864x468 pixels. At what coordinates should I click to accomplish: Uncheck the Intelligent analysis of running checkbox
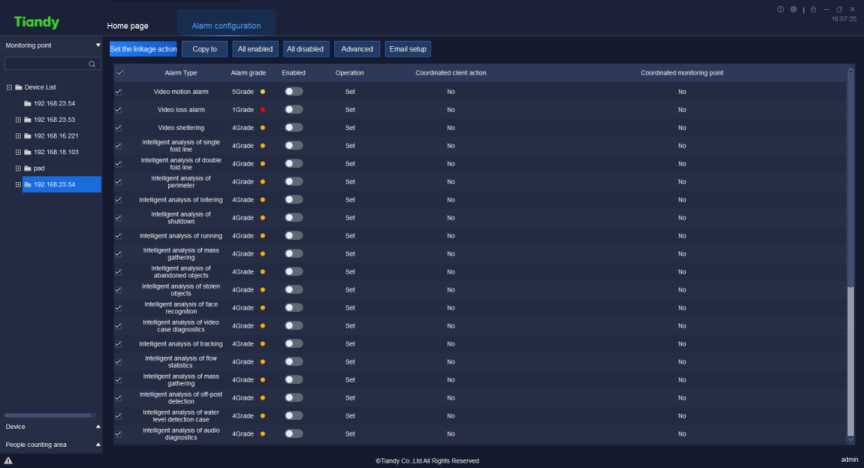pyautogui.click(x=119, y=236)
